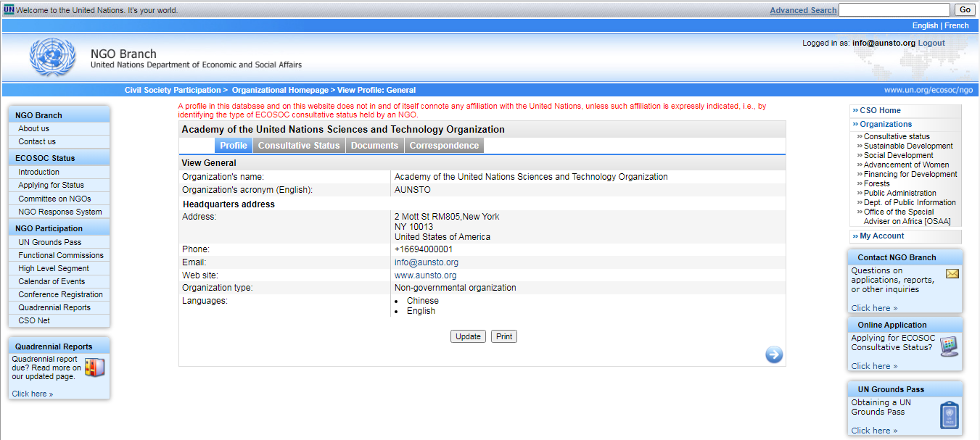This screenshot has height=440, width=980.
Task: Open the Introduction sidebar item
Action: [39, 172]
